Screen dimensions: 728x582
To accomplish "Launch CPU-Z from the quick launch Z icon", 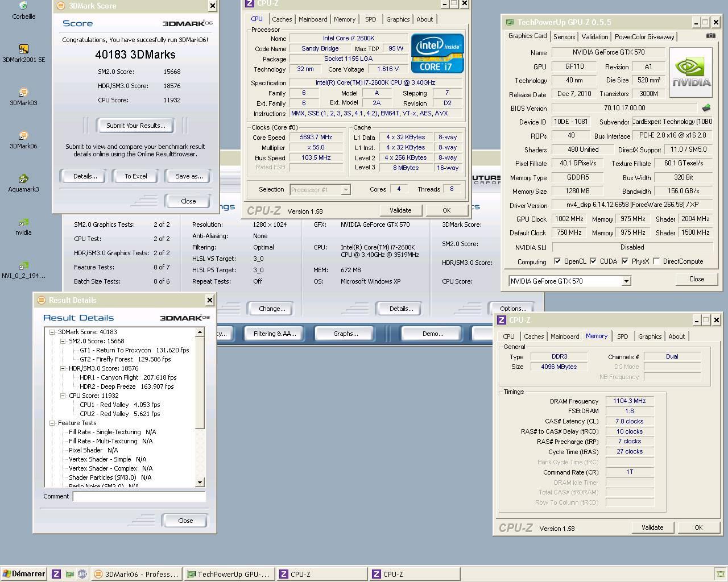I will [x=56, y=574].
